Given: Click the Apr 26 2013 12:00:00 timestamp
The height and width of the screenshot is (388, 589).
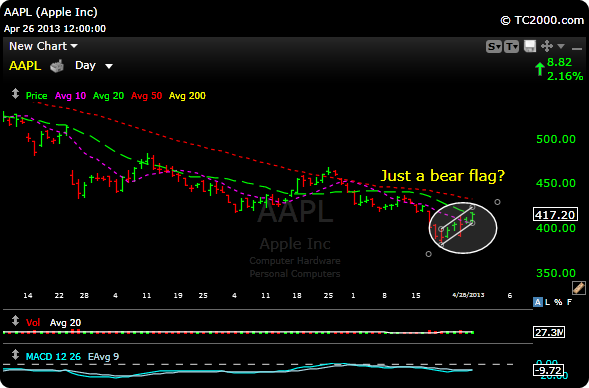Looking at the screenshot, I should tap(55, 29).
